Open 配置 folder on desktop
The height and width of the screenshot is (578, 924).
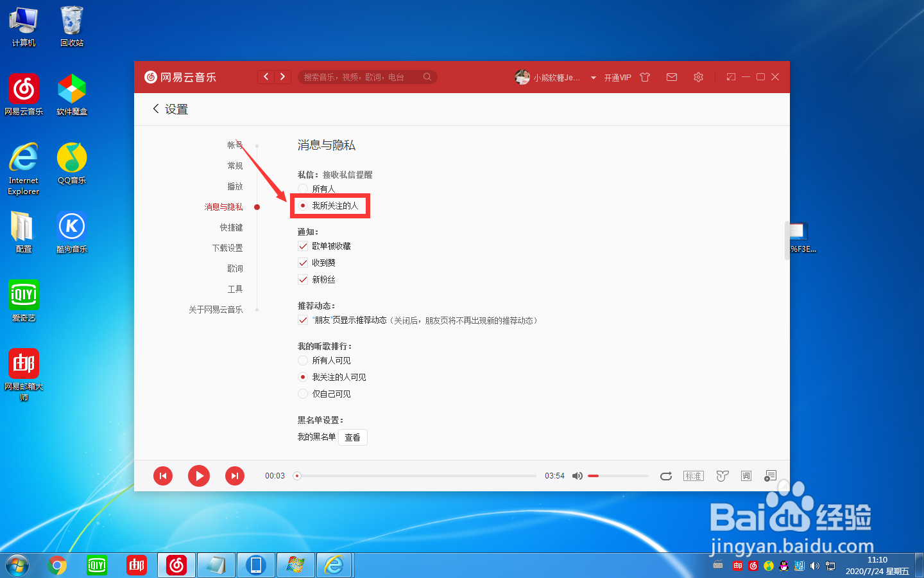coord(24,232)
